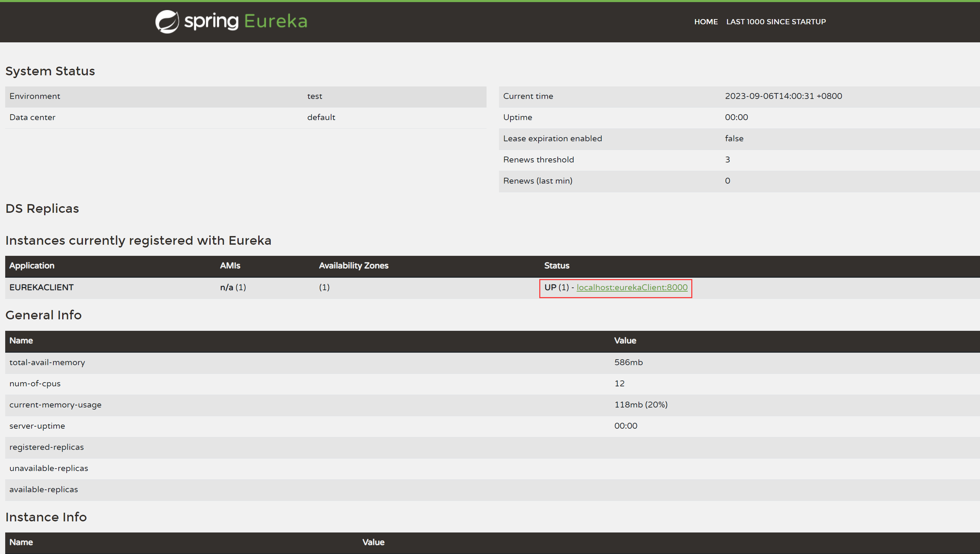Click the Instance Info Value column header
The image size is (980, 554).
[x=373, y=542]
